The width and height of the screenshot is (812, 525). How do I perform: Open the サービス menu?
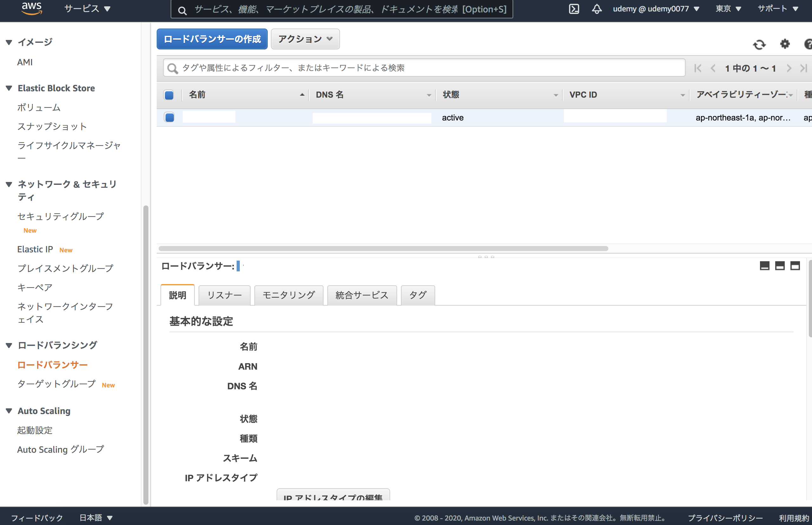[x=86, y=9]
